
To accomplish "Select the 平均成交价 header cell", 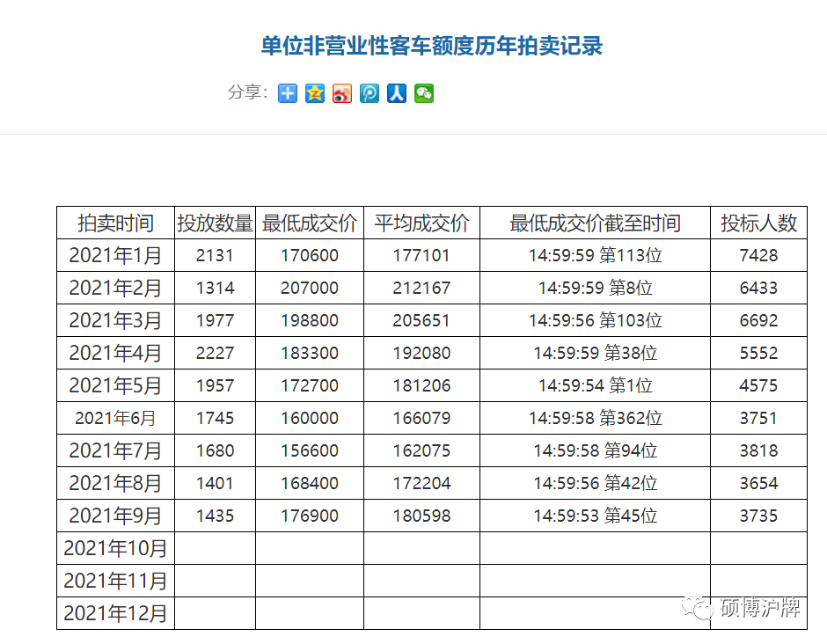I will pyautogui.click(x=421, y=223).
